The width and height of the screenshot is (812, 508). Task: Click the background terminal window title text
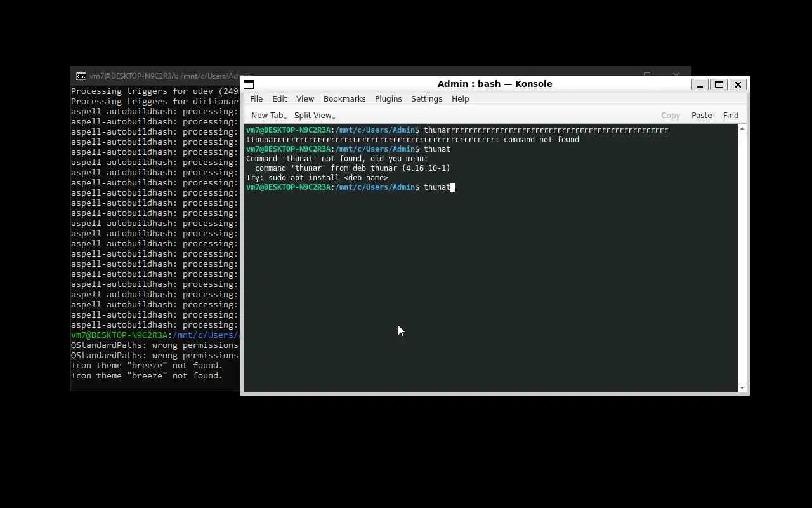coord(164,76)
